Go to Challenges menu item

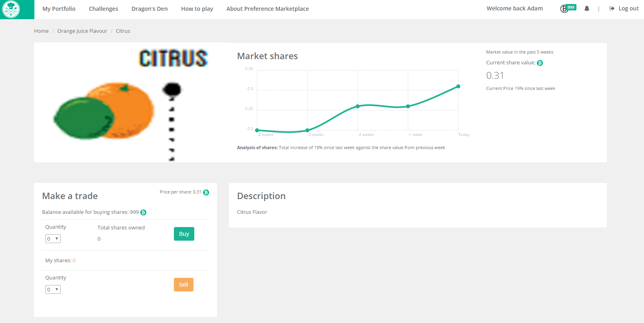pos(103,9)
